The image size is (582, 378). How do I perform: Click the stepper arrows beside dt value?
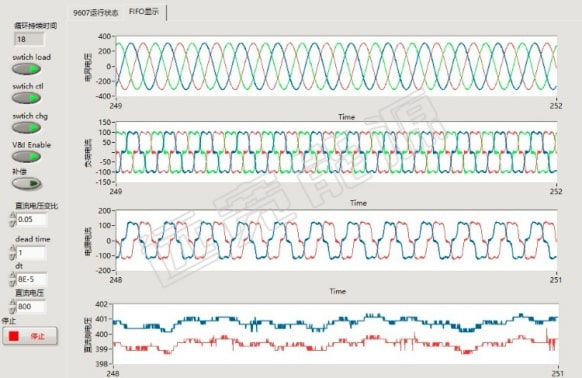click(x=13, y=280)
